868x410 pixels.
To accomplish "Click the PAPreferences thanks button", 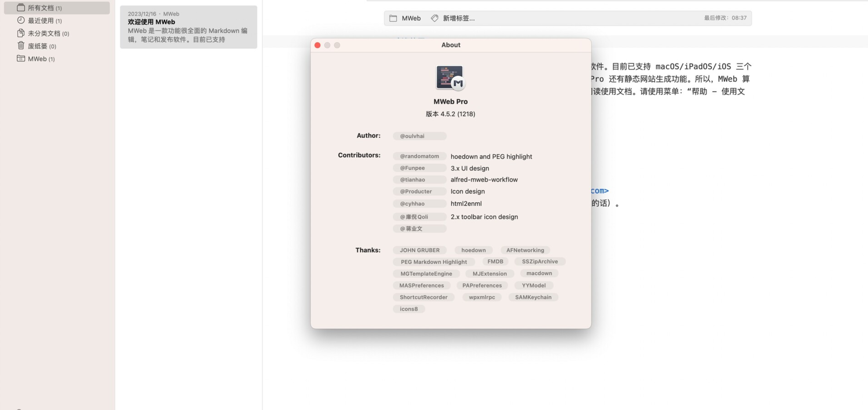I will [482, 286].
